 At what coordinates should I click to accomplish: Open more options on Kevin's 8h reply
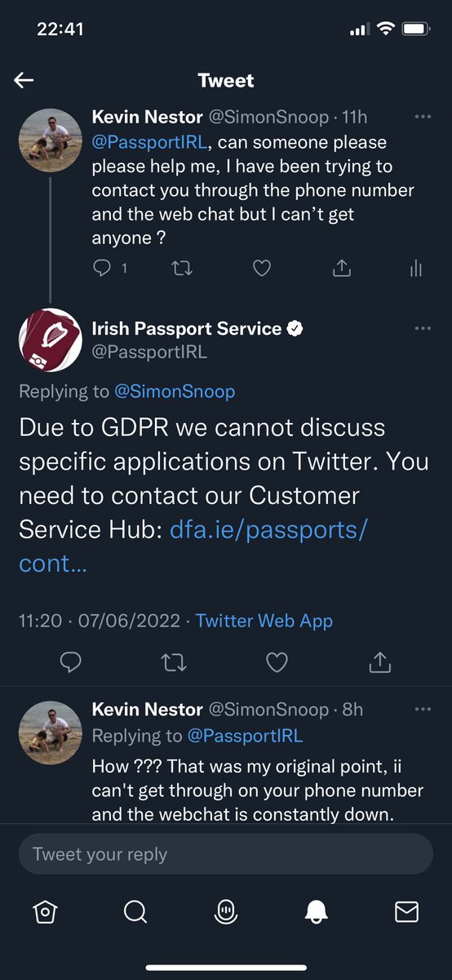423,710
